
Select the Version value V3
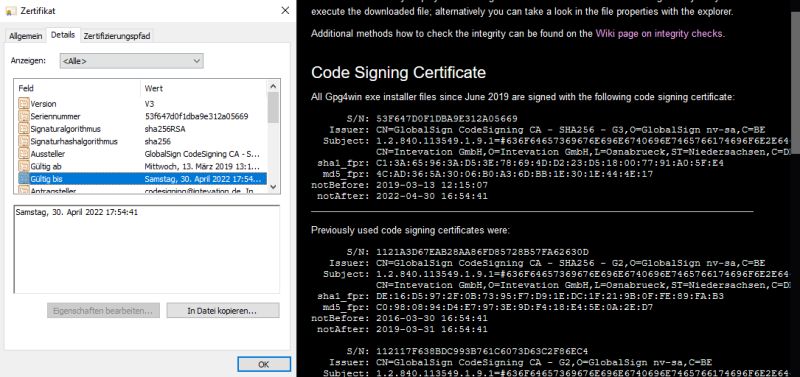(149, 104)
